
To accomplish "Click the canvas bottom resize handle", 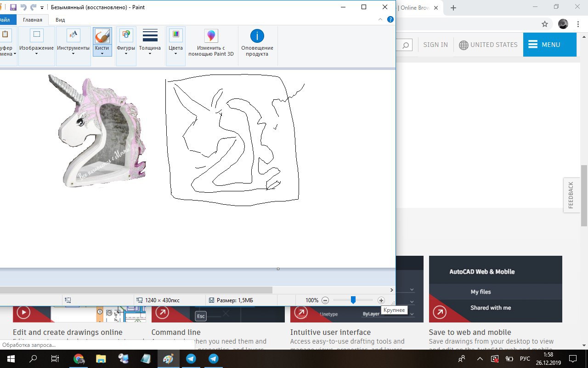I will click(x=278, y=269).
